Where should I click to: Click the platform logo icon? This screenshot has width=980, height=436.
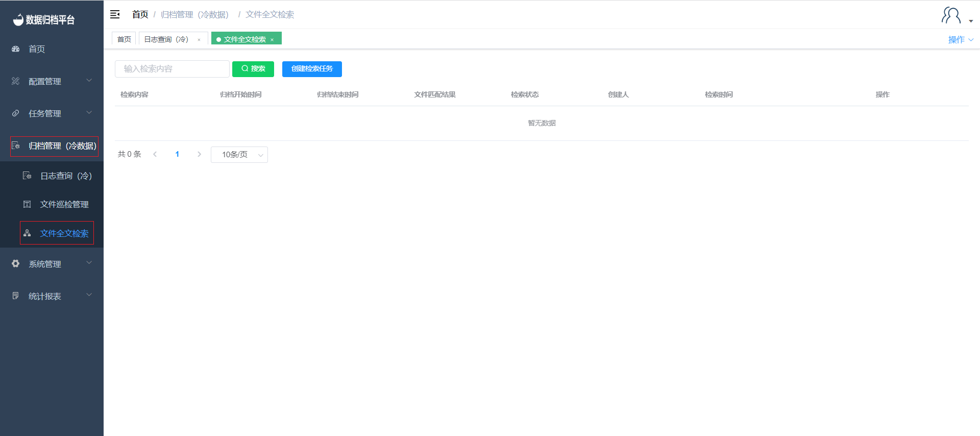(x=18, y=19)
